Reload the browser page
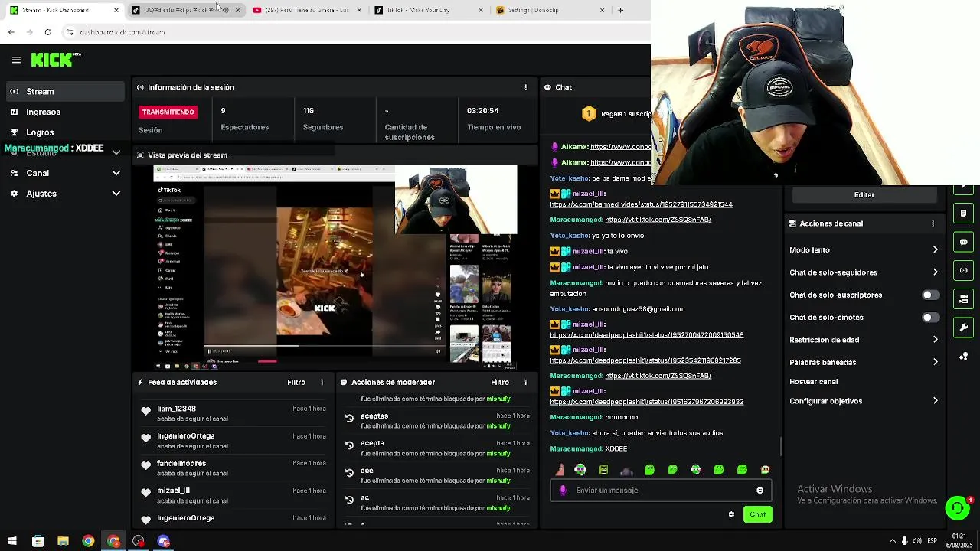The image size is (980, 551). click(x=47, y=32)
